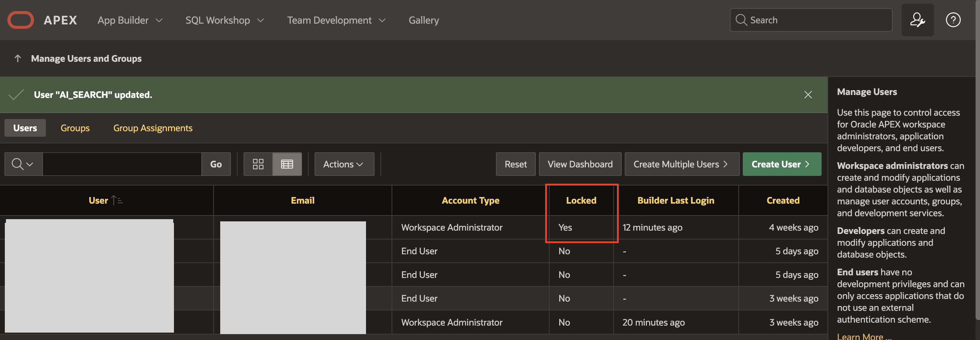Click the Reset button

click(x=516, y=164)
